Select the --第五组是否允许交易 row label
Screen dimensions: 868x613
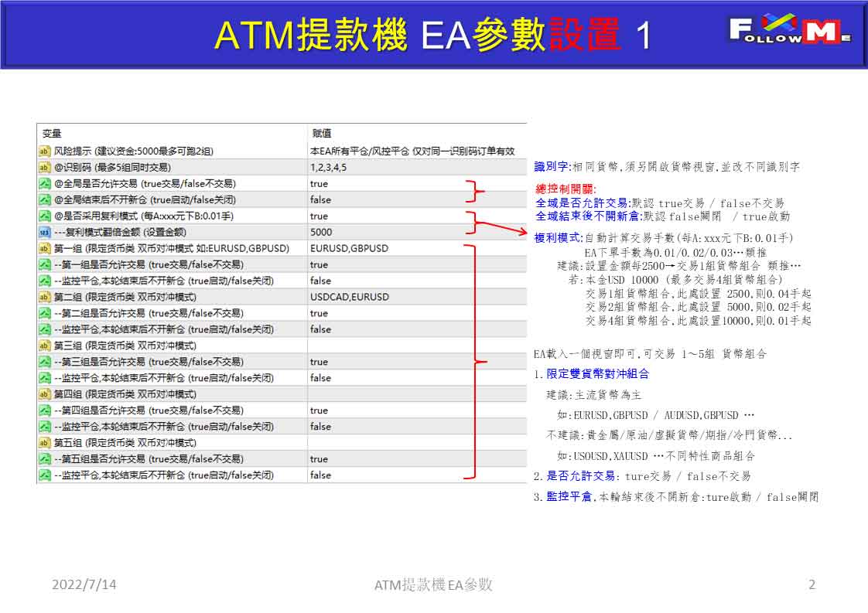click(x=149, y=459)
